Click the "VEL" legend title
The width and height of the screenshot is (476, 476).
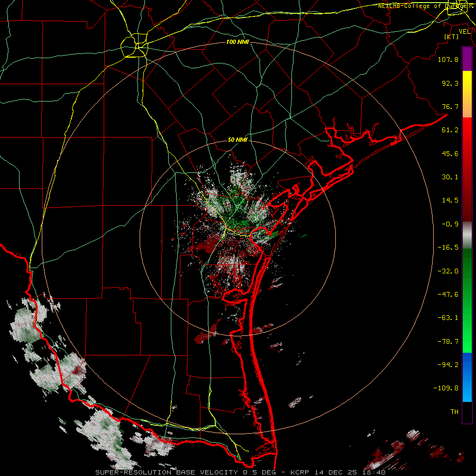pyautogui.click(x=464, y=32)
